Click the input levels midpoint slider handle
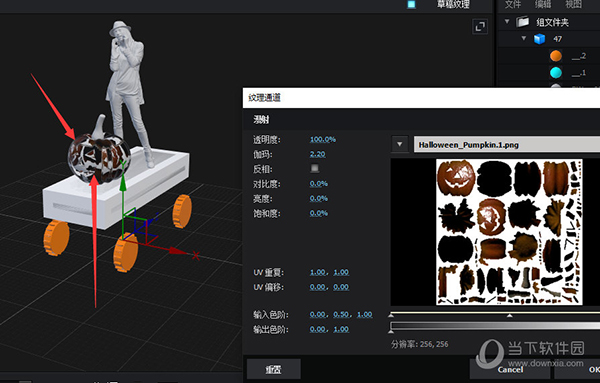Viewport: 600px width, 383px height. (x=509, y=316)
